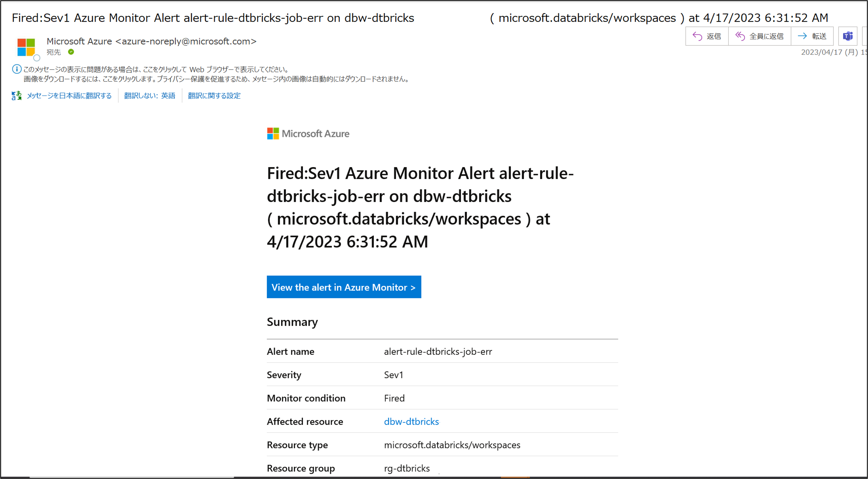Open 翻訳に関する設定 translation settings

pyautogui.click(x=214, y=96)
